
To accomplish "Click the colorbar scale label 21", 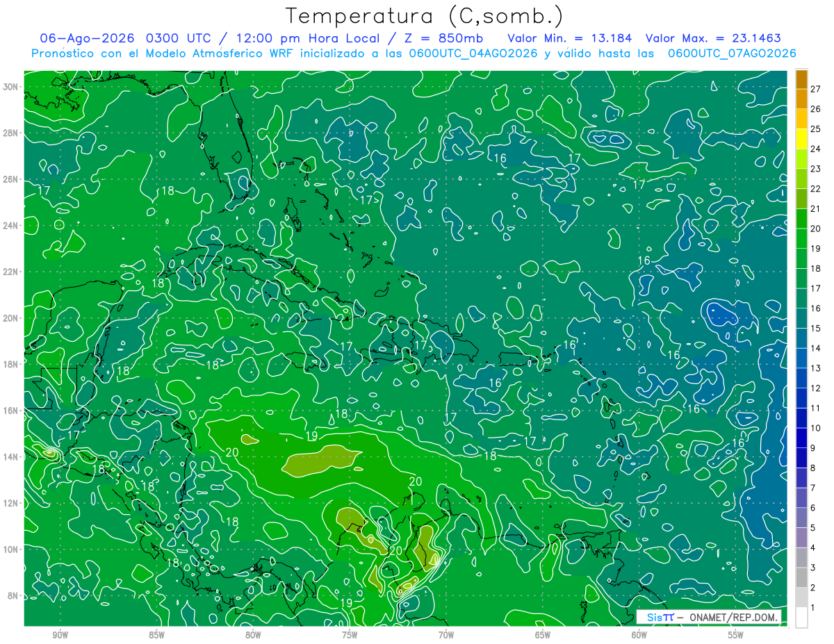I will click(x=815, y=208).
